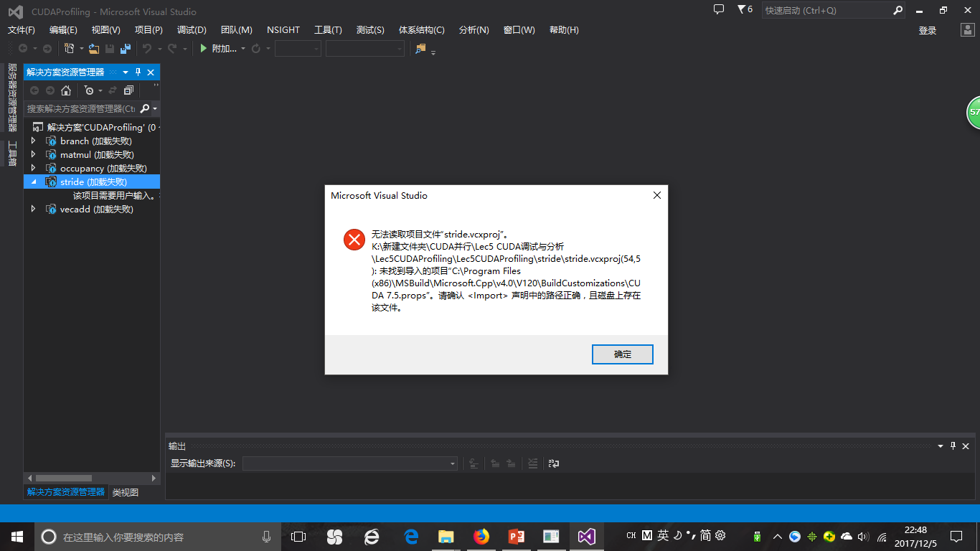Image resolution: width=980 pixels, height=551 pixels.
Task: Click Solution Explorer horizontal scrollbar thumb
Action: pyautogui.click(x=63, y=478)
